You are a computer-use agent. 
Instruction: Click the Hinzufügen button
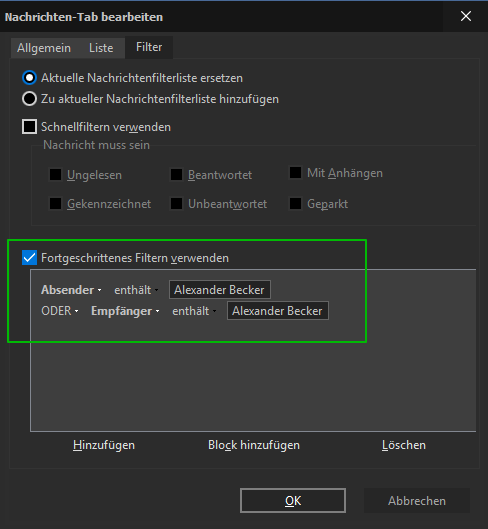click(x=104, y=445)
